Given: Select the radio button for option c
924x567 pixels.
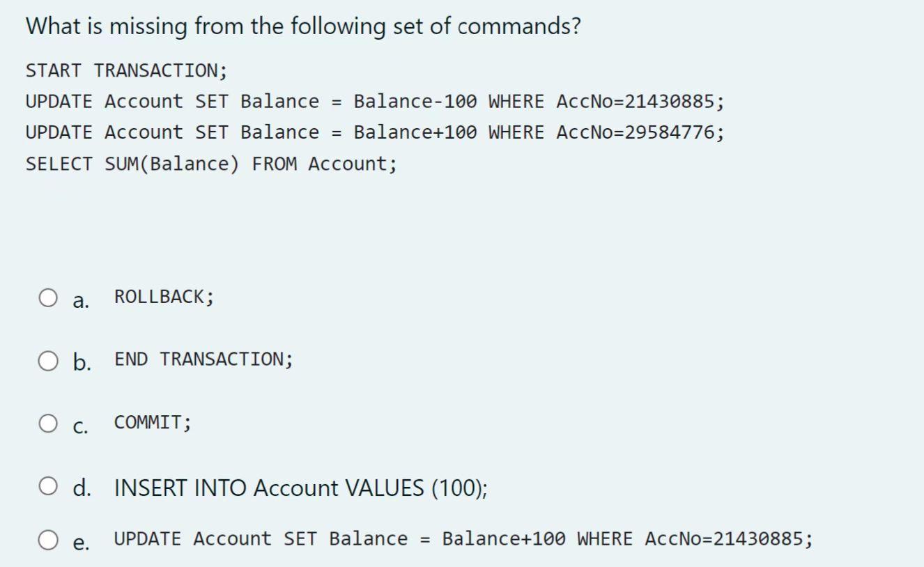Looking at the screenshot, I should tap(48, 421).
